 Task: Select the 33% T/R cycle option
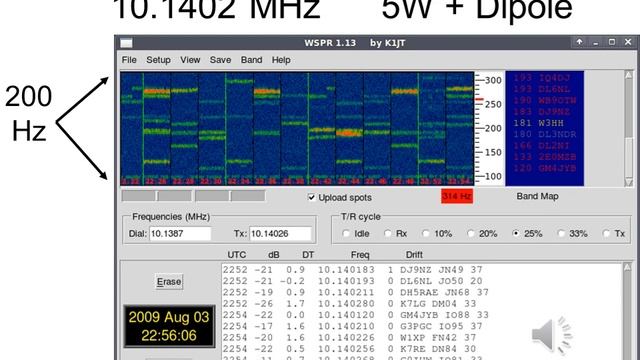(x=561, y=233)
